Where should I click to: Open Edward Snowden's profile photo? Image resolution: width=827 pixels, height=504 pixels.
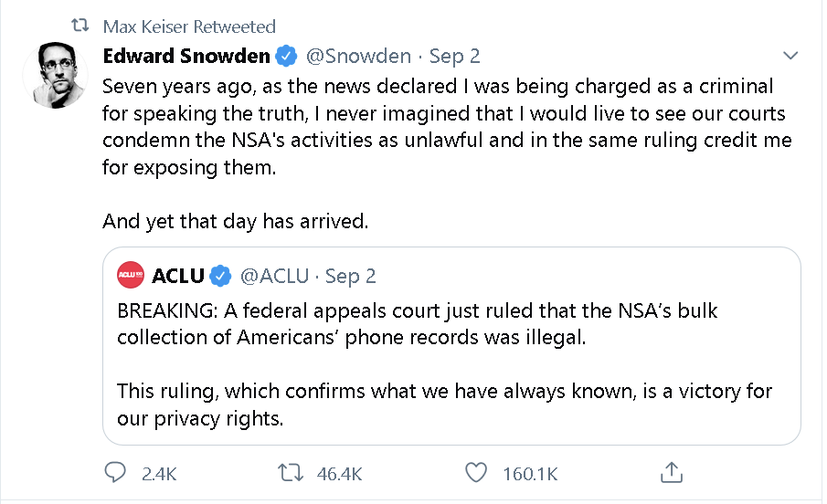(x=56, y=75)
